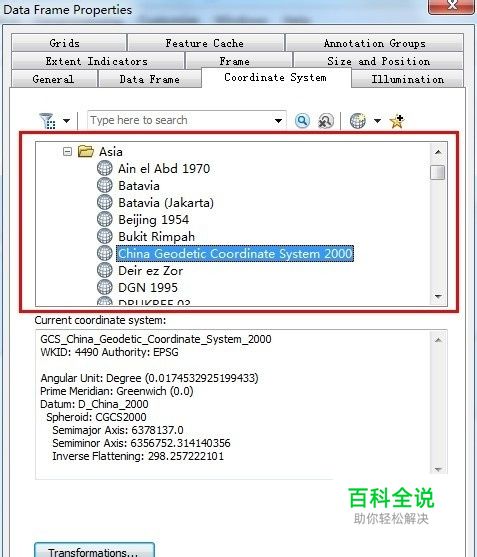Image resolution: width=477 pixels, height=557 pixels.
Task: Open the search box history dropdown
Action: [x=278, y=121]
